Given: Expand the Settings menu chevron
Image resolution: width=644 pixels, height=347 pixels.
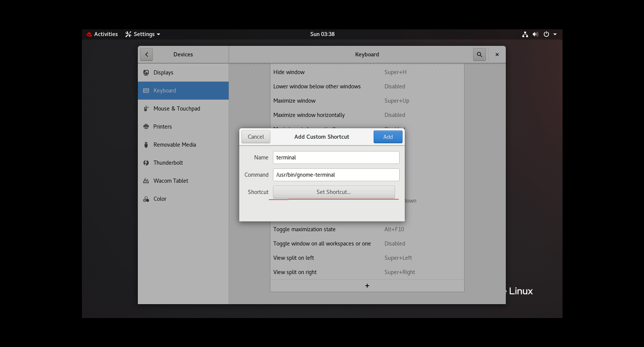Looking at the screenshot, I should tap(158, 34).
